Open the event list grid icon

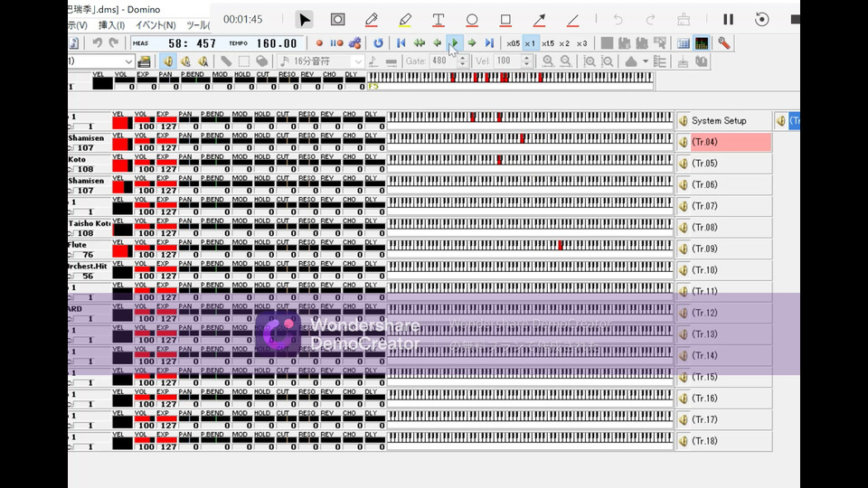click(x=684, y=43)
